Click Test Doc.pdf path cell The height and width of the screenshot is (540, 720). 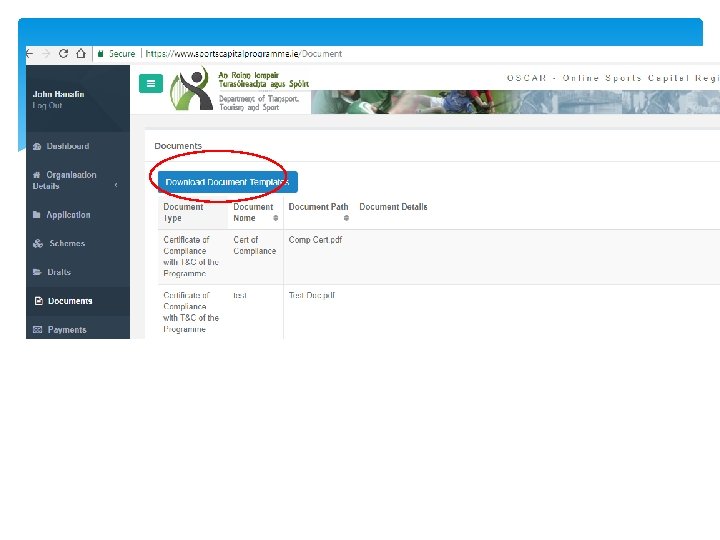click(312, 295)
